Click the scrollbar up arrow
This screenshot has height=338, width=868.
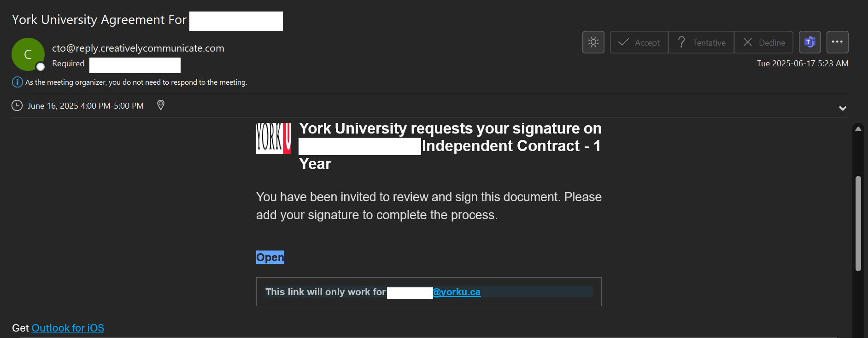pos(858,129)
